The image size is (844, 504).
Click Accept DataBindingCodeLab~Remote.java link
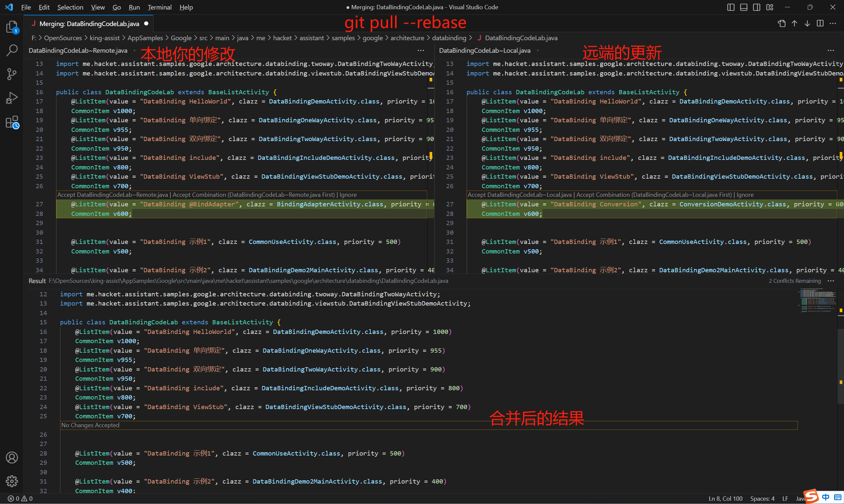coord(112,194)
